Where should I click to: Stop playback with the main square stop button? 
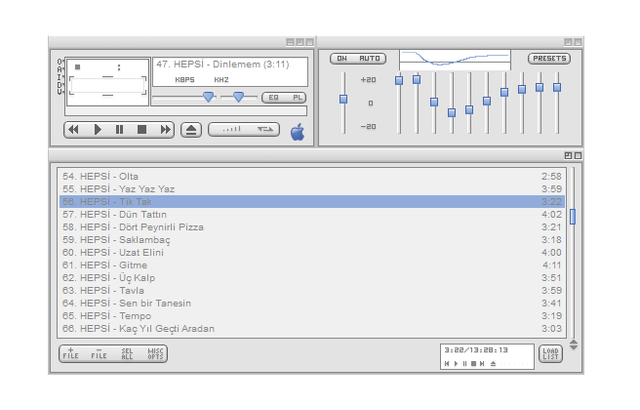point(142,130)
